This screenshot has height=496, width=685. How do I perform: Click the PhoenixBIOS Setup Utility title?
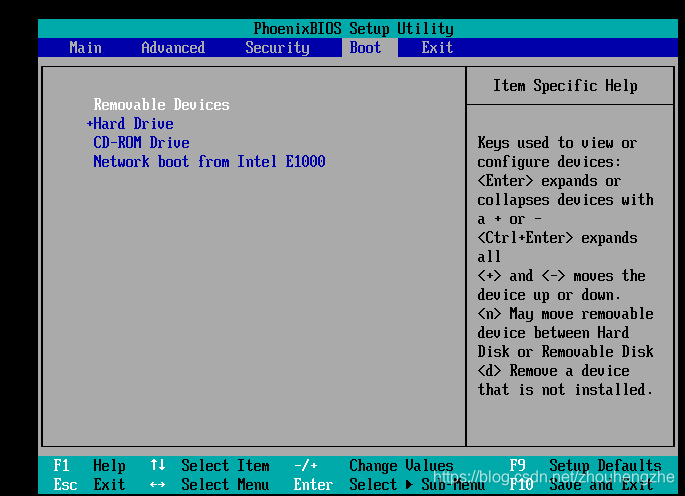click(x=353, y=29)
